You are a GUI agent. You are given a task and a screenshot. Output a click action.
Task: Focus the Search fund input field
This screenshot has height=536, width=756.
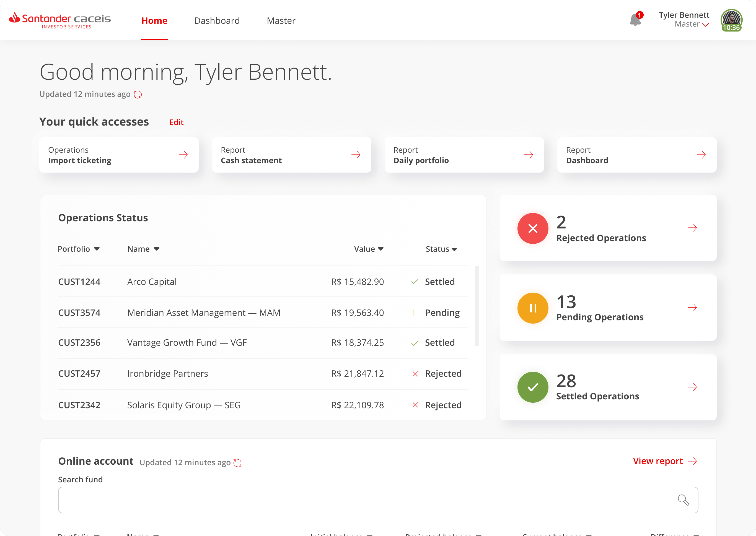pos(378,500)
